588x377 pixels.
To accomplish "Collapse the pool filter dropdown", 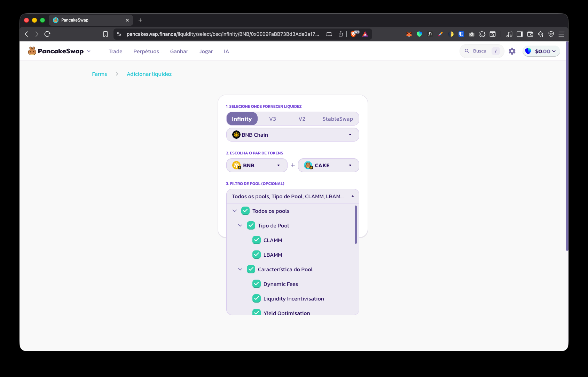I will pyautogui.click(x=293, y=196).
